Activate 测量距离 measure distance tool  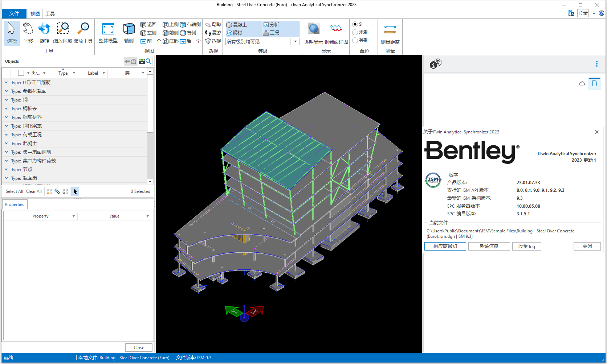tap(390, 33)
